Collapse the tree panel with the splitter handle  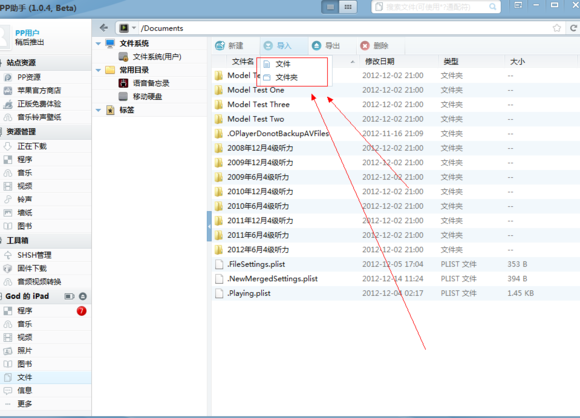click(209, 226)
